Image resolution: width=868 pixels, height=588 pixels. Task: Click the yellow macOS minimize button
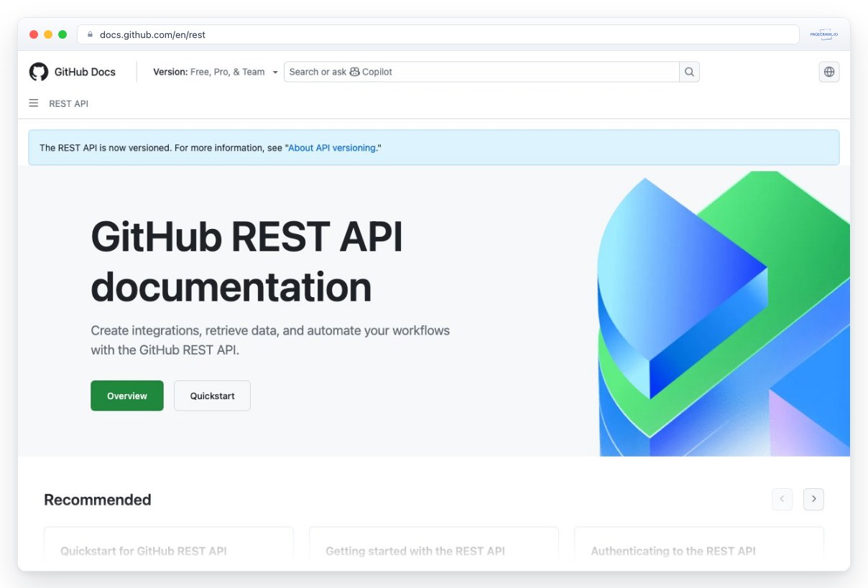point(48,34)
